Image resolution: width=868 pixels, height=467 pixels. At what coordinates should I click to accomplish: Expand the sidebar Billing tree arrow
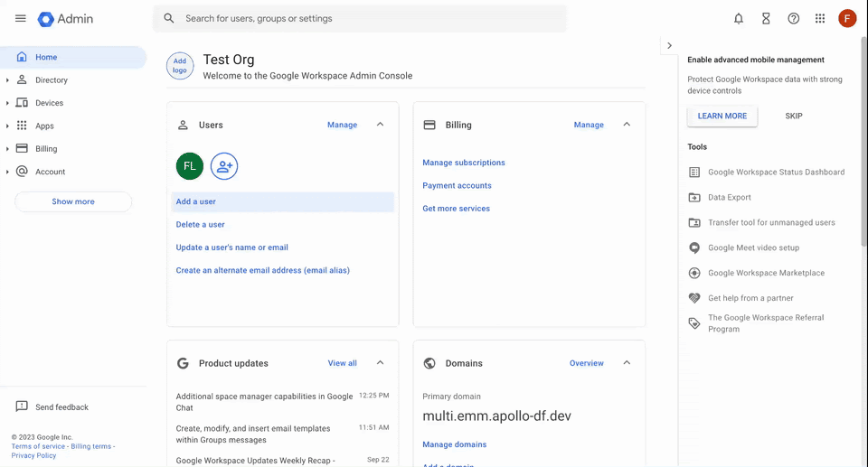click(7, 149)
